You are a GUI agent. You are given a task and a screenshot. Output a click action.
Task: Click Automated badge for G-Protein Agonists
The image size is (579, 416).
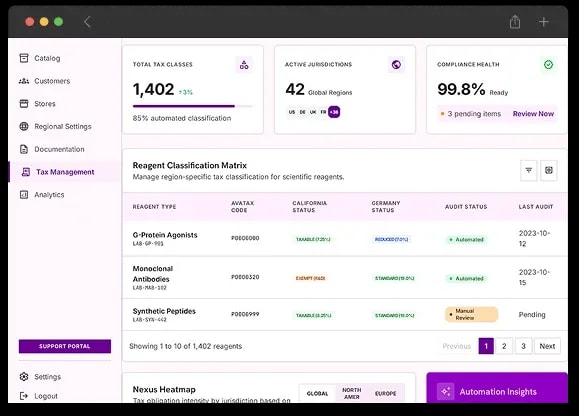[x=466, y=240]
